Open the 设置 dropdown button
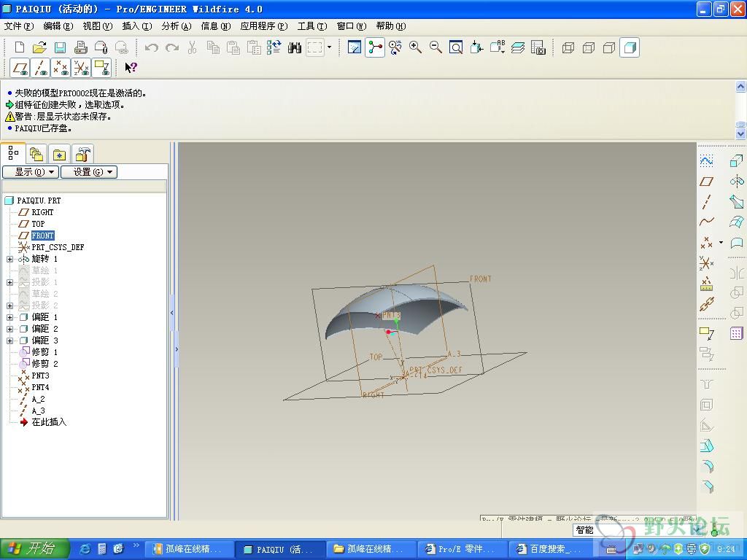The image size is (747, 560). 89,172
